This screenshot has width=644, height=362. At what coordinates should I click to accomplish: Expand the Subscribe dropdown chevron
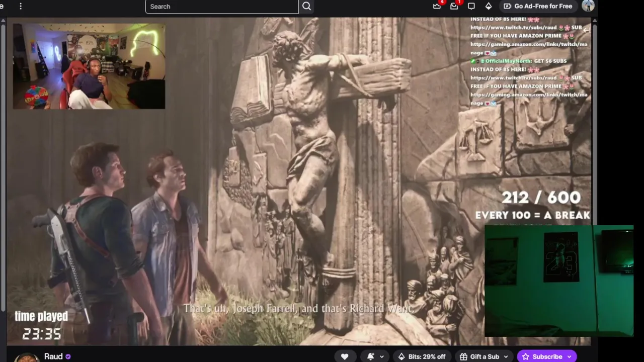point(570,357)
